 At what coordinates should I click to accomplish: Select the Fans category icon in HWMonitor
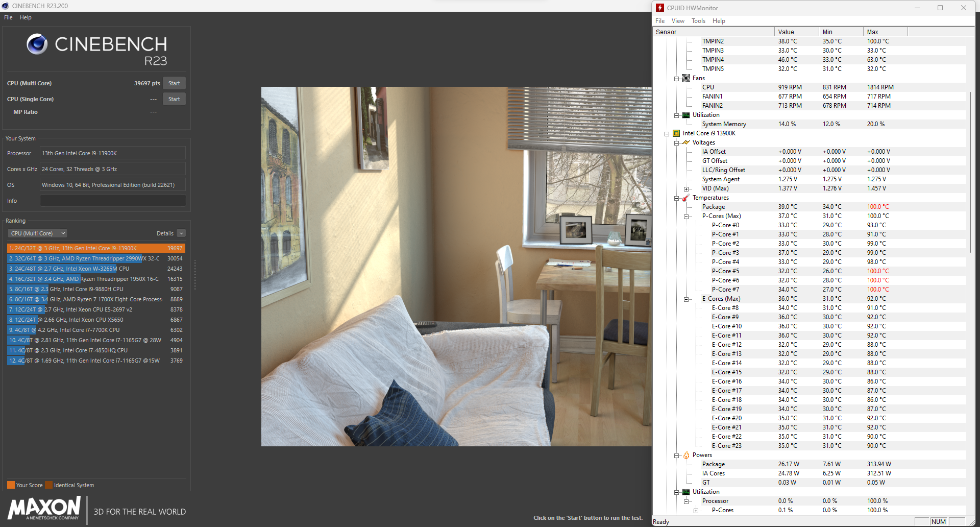[686, 78]
